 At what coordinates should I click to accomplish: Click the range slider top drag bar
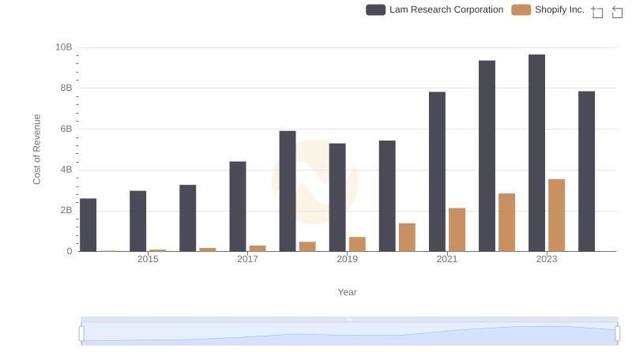(349, 319)
